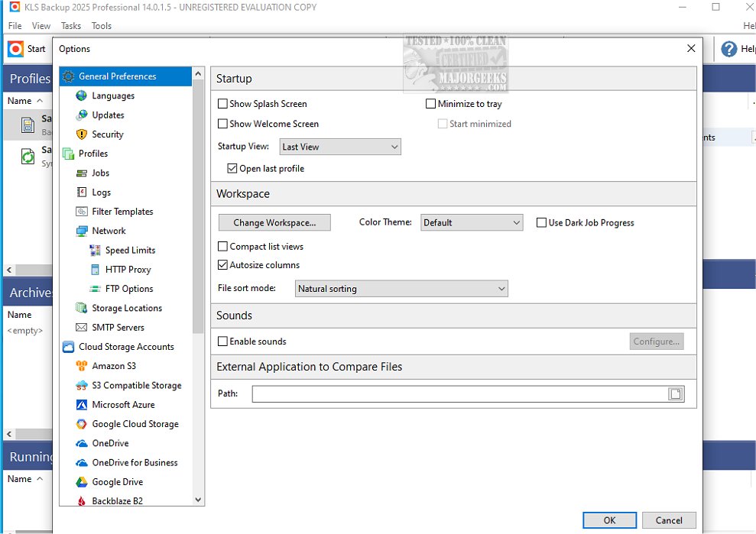Click the Cancel button
Screen dimensions: 756x534
[669, 520]
